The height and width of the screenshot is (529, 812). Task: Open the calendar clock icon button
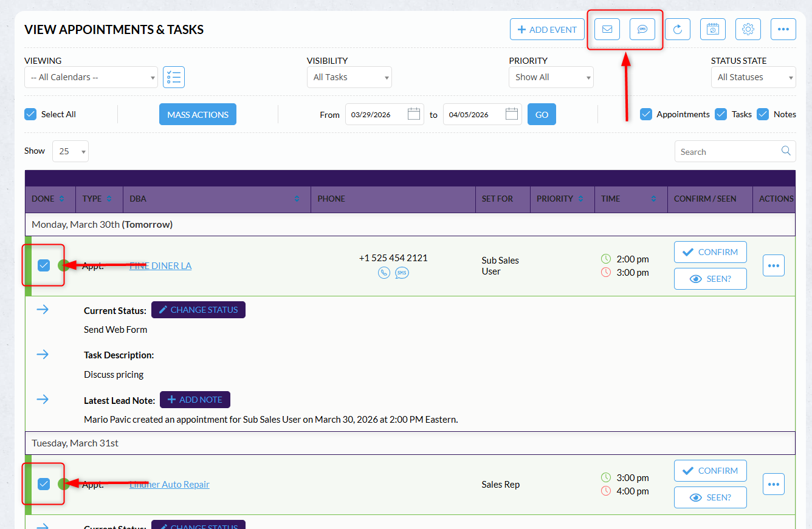click(x=712, y=29)
